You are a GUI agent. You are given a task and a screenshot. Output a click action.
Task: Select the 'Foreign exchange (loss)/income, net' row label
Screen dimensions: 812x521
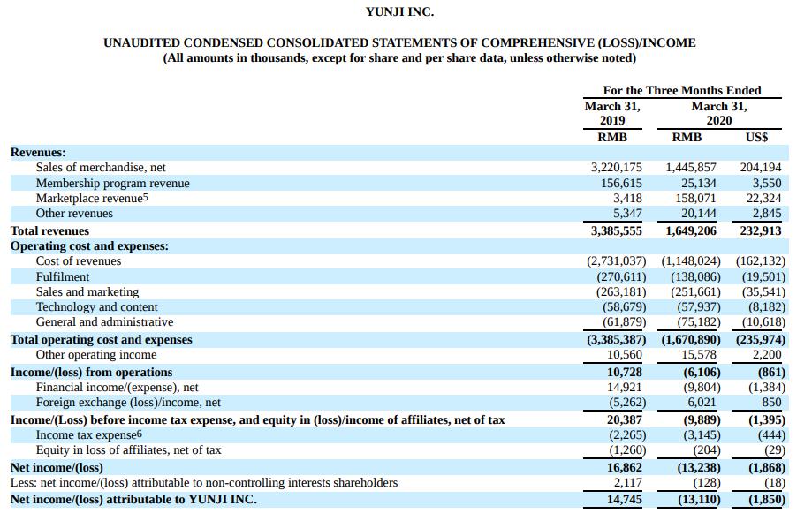tap(128, 402)
